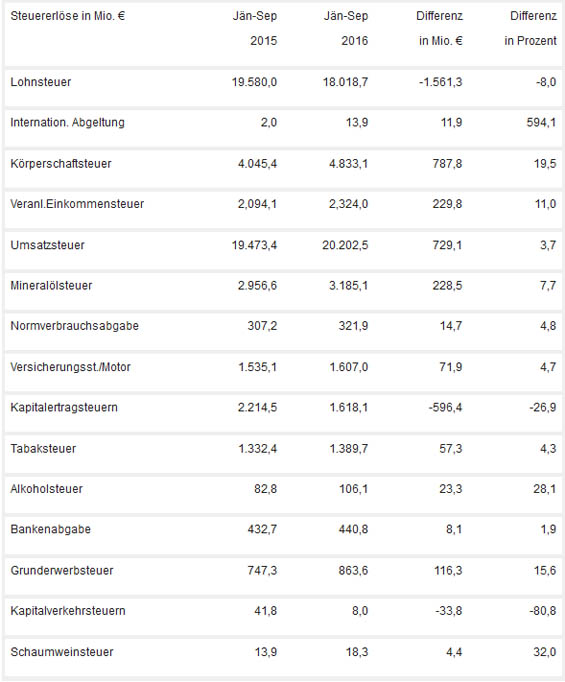Screen dimensions: 565x682
Task: Click the Steuererlöse in Mio. € header
Action: point(68,16)
